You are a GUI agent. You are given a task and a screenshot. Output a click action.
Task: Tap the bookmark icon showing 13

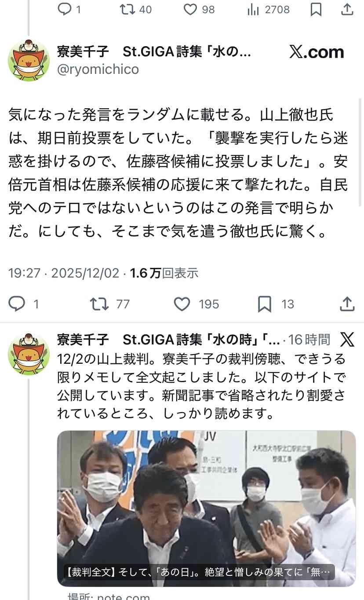click(264, 304)
